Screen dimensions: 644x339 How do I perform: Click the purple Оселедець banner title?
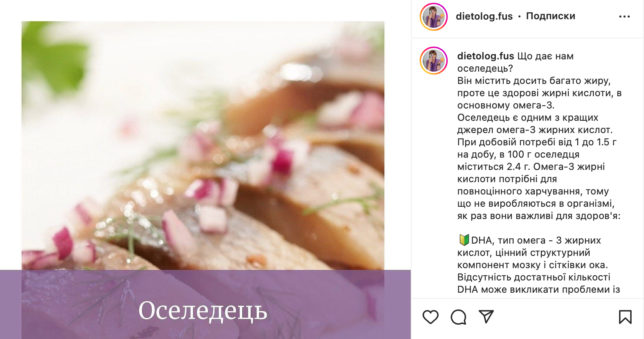[x=203, y=311]
